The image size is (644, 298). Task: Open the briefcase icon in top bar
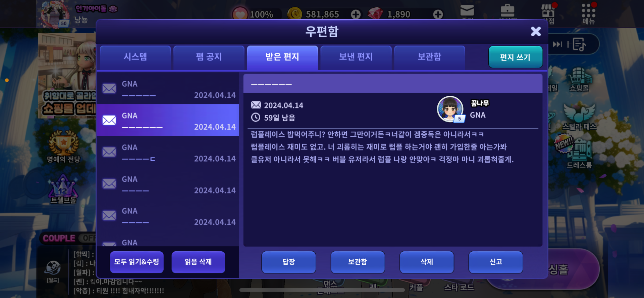(x=507, y=10)
